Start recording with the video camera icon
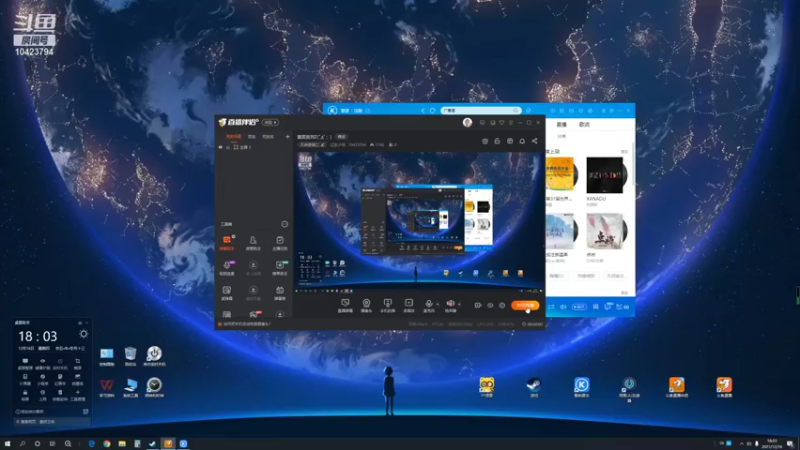Viewport: 800px width, 450px height. (x=478, y=305)
